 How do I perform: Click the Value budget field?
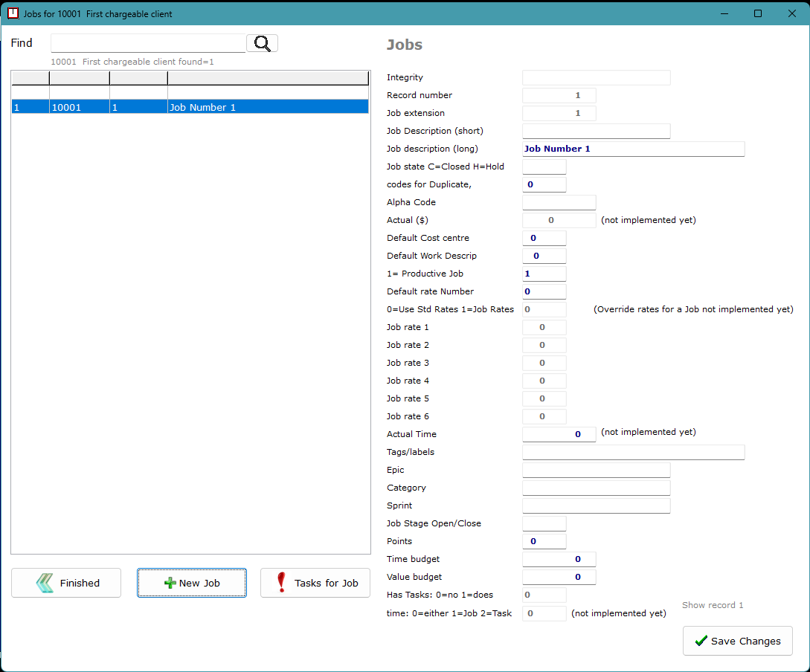click(559, 577)
